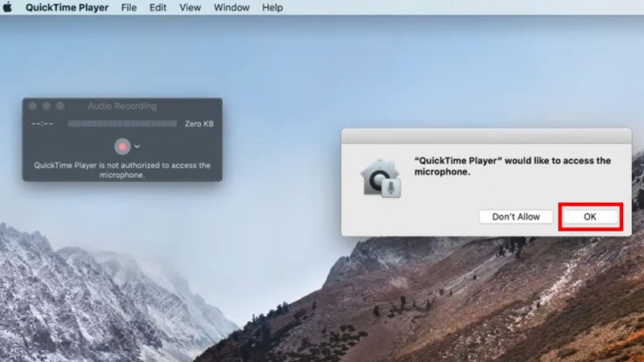This screenshot has height=362, width=644.
Task: Click the elapsed time --:-- readout
Action: [x=42, y=124]
